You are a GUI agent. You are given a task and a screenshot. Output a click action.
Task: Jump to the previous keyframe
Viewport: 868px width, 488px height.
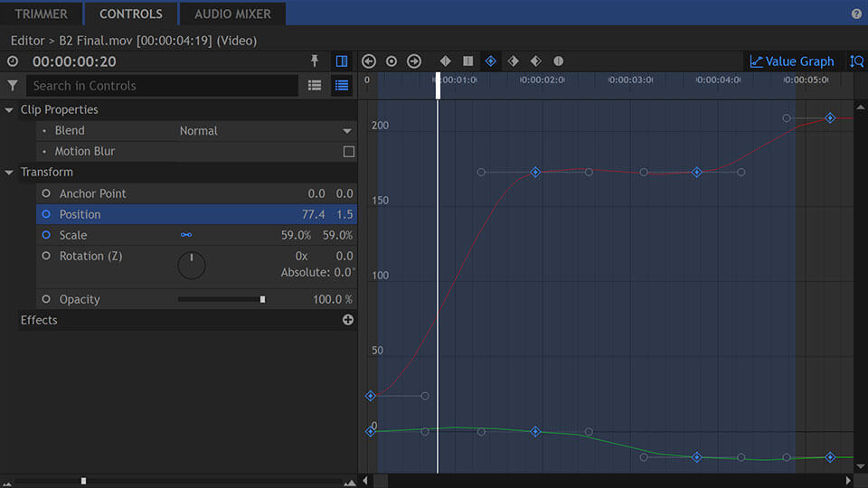(x=369, y=61)
